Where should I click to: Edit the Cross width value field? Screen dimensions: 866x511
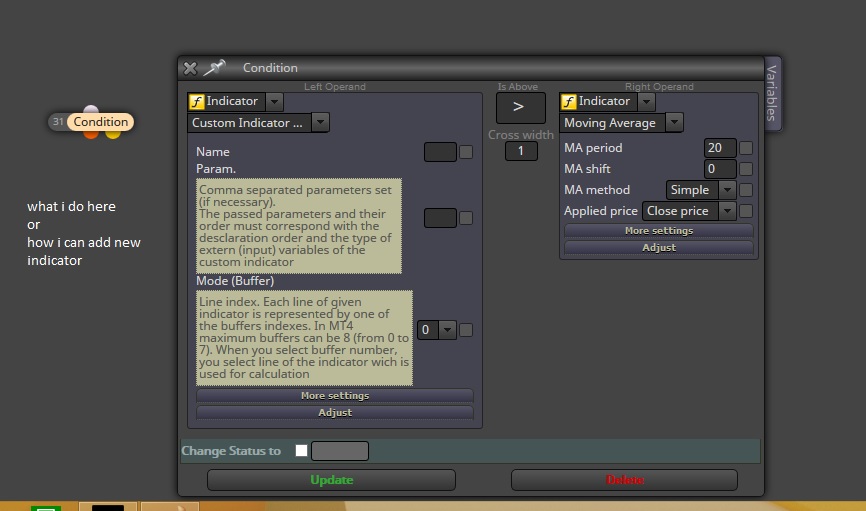(x=521, y=151)
